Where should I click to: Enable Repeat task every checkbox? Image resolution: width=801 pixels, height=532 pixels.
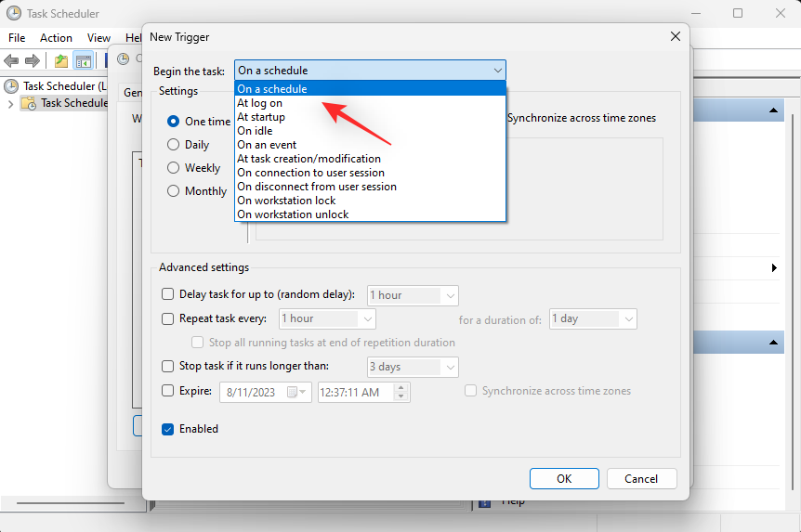tap(167, 318)
